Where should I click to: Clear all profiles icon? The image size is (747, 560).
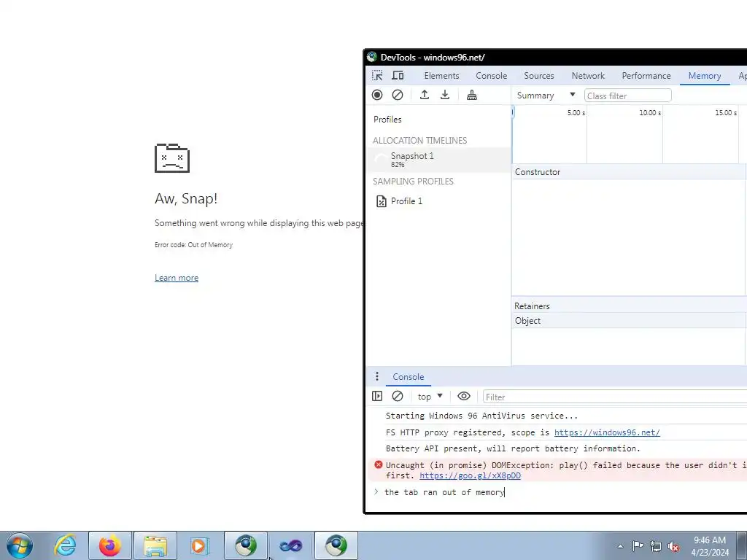tap(398, 95)
